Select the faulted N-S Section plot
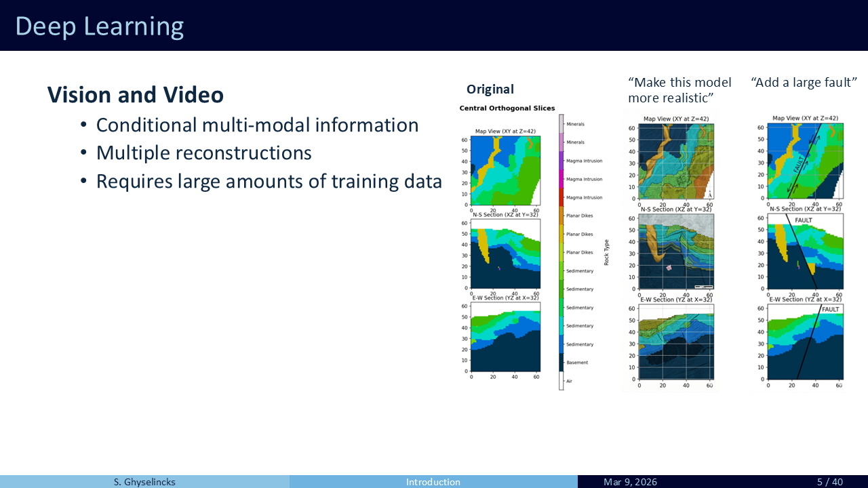This screenshot has height=488, width=868. click(x=805, y=251)
